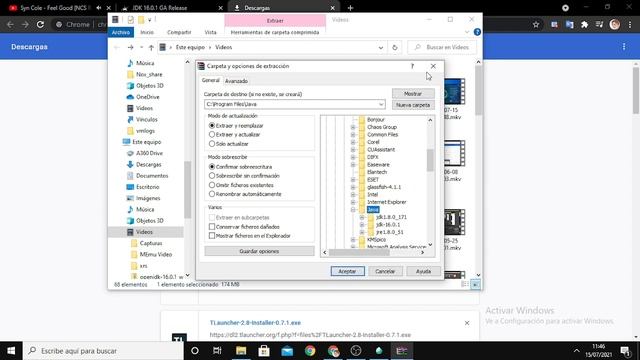Expand the jdk1.8.0_171 tree node
This screenshot has height=360, width=640.
click(362, 217)
